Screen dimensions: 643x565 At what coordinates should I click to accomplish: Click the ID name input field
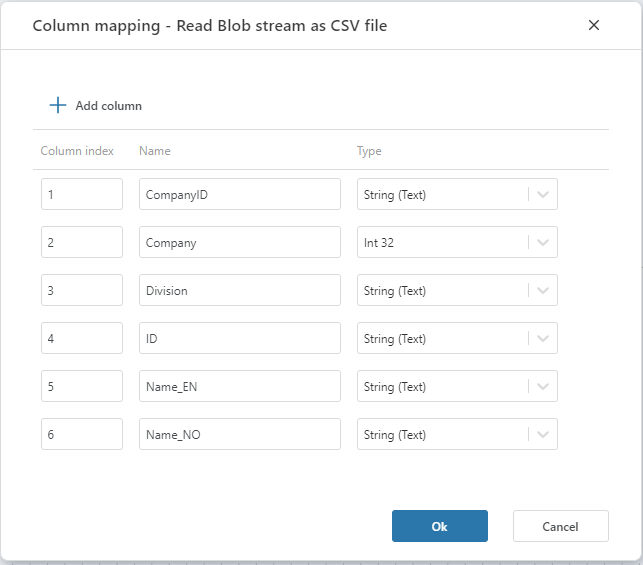(x=239, y=339)
